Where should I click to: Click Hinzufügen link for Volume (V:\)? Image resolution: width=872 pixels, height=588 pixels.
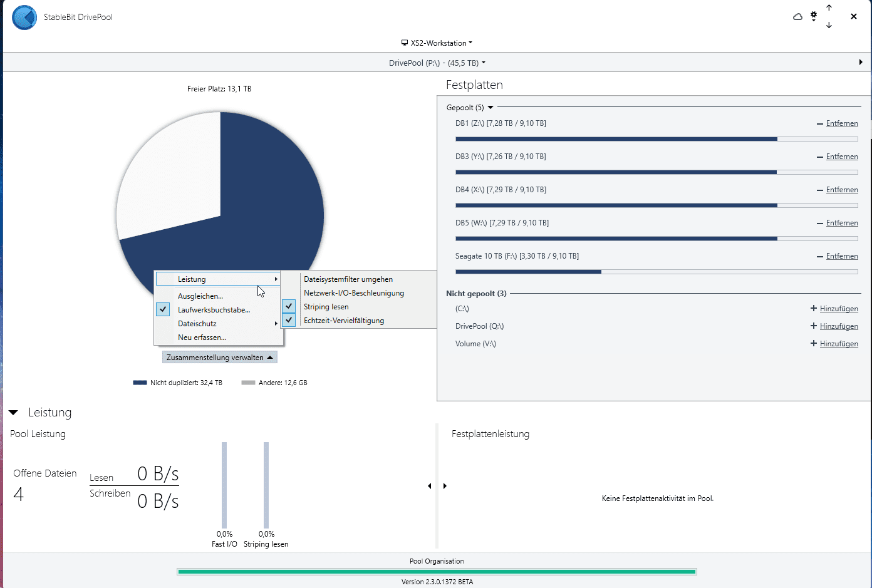(x=839, y=344)
